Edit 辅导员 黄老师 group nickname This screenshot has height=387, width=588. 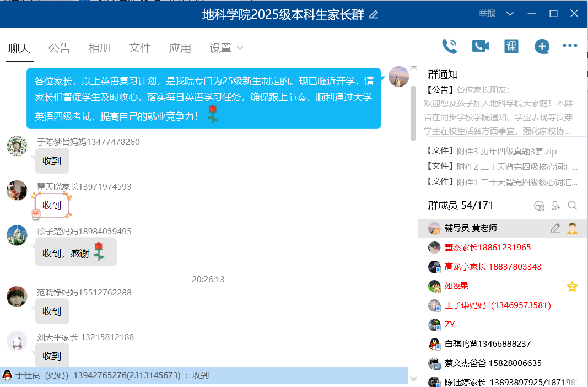point(555,228)
